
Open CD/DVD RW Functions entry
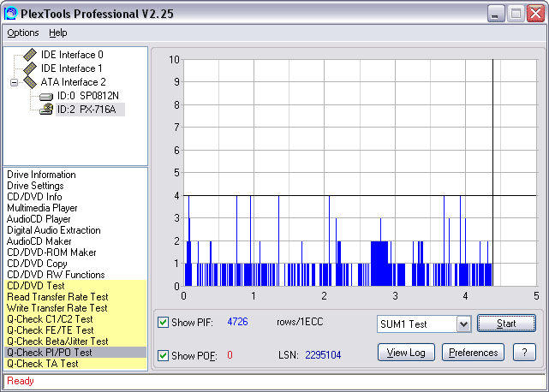[56, 275]
